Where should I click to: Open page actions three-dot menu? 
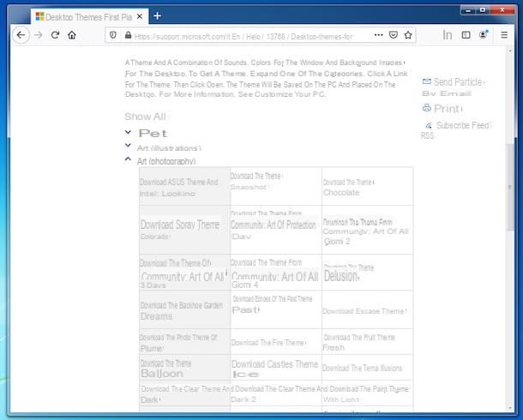click(379, 35)
